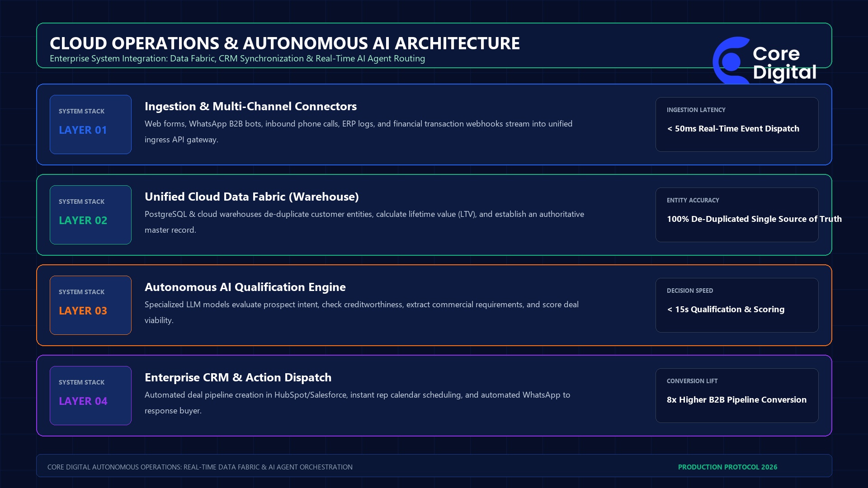
Task: Click '8x Higher B2B Pipeline Conversion' metric
Action: 736,400
